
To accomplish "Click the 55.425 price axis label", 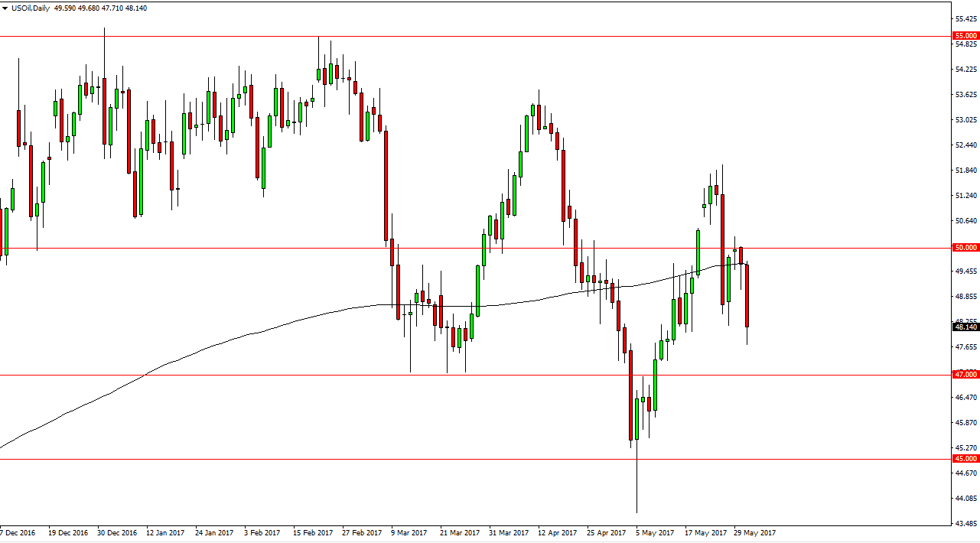I will [x=965, y=18].
